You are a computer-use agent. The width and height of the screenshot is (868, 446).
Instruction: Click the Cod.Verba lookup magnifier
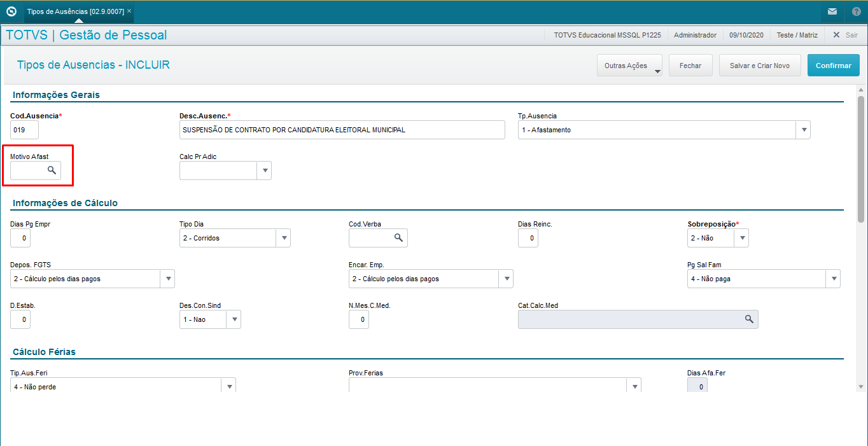tap(398, 238)
